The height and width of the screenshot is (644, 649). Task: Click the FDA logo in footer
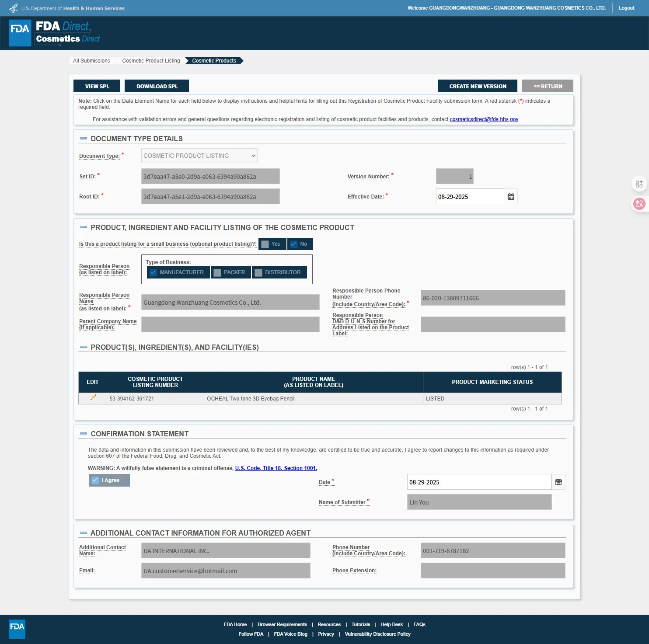pos(17,629)
